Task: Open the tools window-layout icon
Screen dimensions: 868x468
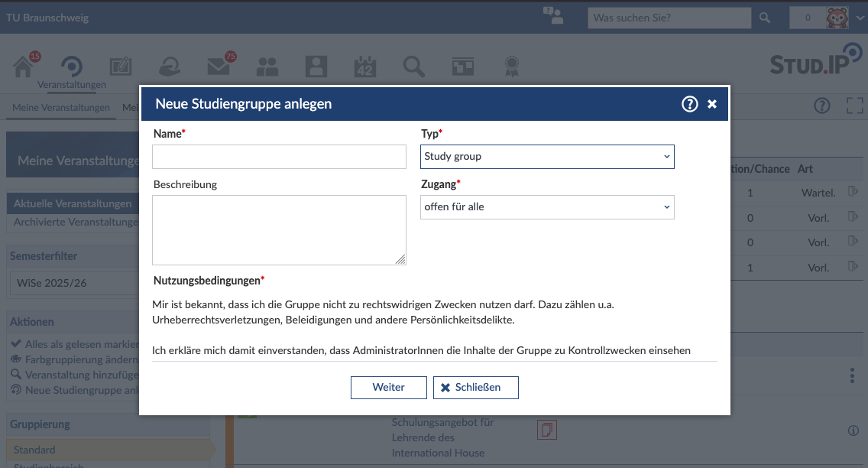Action: click(463, 67)
